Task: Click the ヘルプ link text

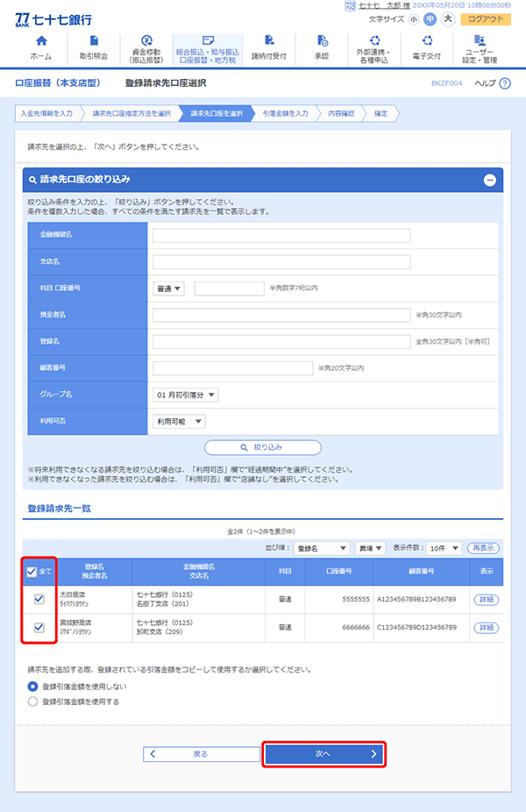Action: pyautogui.click(x=485, y=83)
